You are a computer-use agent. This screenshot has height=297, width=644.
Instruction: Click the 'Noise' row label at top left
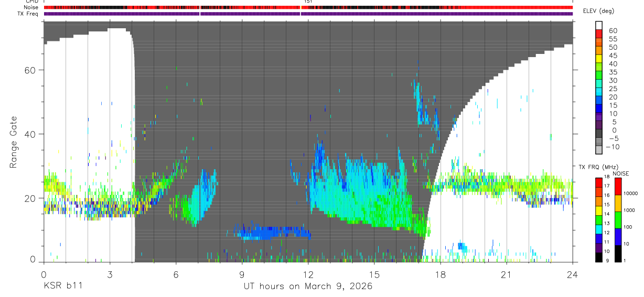[30, 7]
